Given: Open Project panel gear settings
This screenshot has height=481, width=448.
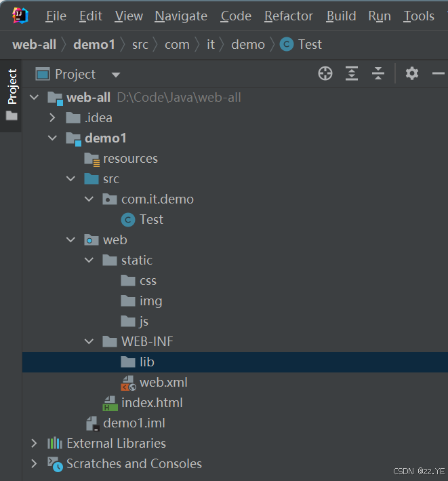Looking at the screenshot, I should pos(412,74).
